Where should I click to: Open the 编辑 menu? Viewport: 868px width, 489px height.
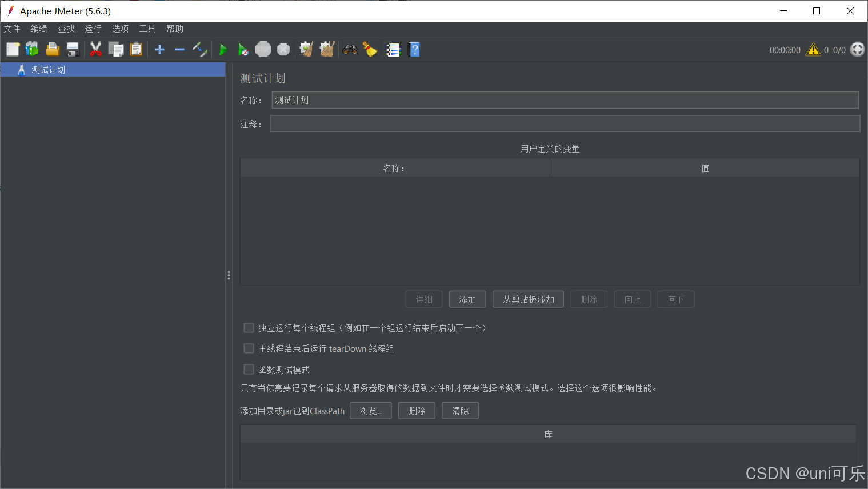[x=39, y=29]
